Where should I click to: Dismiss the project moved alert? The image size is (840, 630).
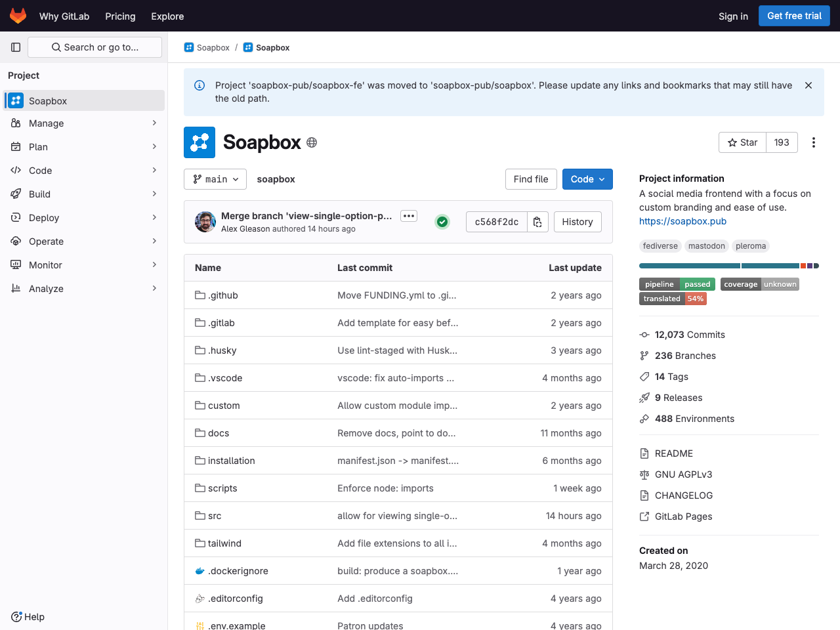click(x=808, y=85)
